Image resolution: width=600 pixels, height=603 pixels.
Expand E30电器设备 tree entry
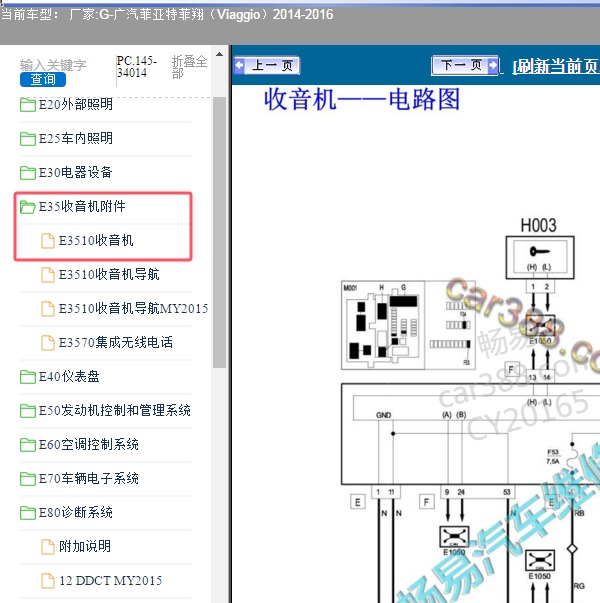75,172
